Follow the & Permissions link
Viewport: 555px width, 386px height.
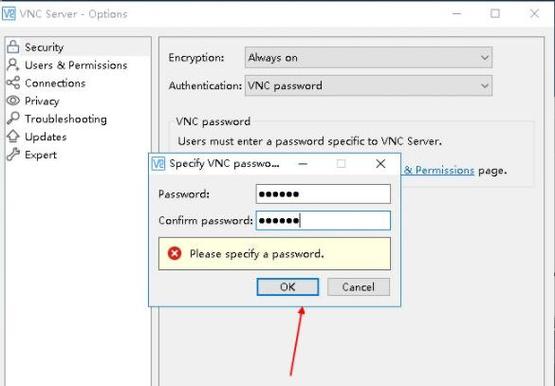pos(438,170)
